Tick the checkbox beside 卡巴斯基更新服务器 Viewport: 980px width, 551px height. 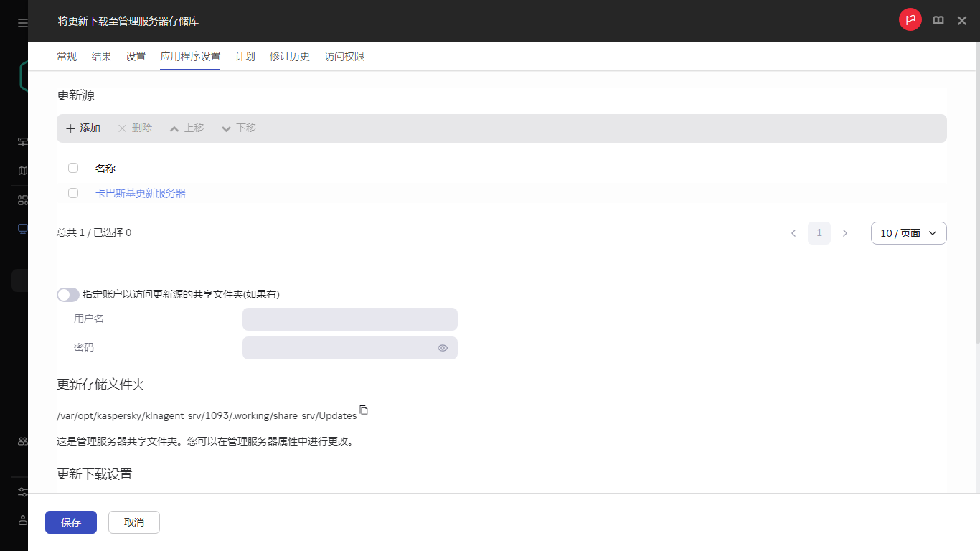[72, 193]
